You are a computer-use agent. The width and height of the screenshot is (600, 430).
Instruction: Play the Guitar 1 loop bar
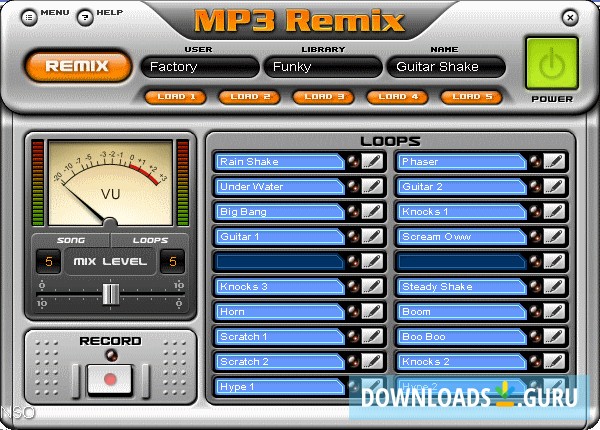[279, 236]
